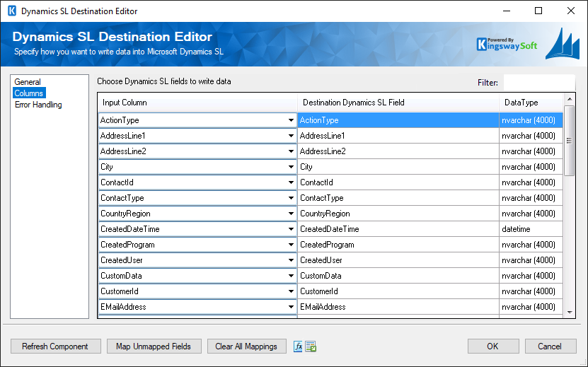Click the Dynamics SL logo in the banner
This screenshot has width=588, height=367.
(x=563, y=44)
